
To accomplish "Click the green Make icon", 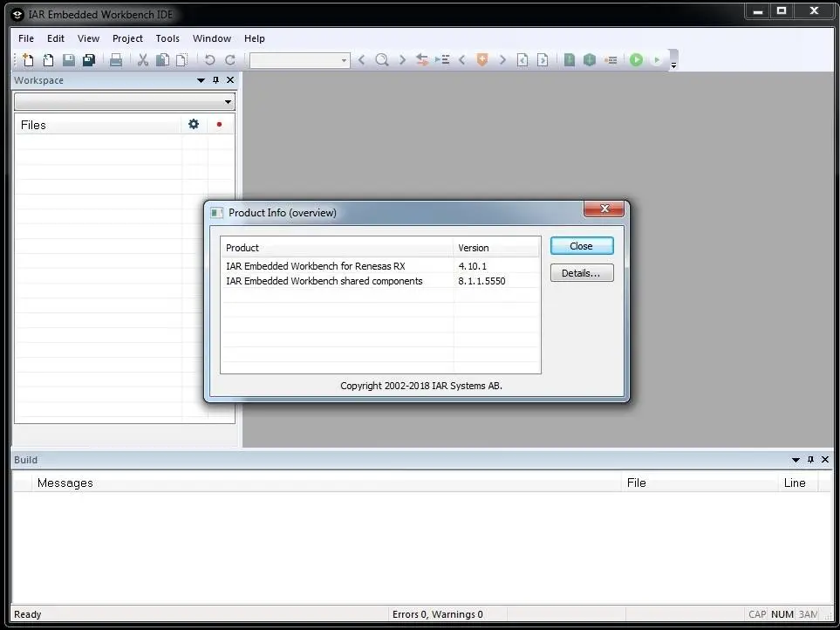I will (x=590, y=60).
